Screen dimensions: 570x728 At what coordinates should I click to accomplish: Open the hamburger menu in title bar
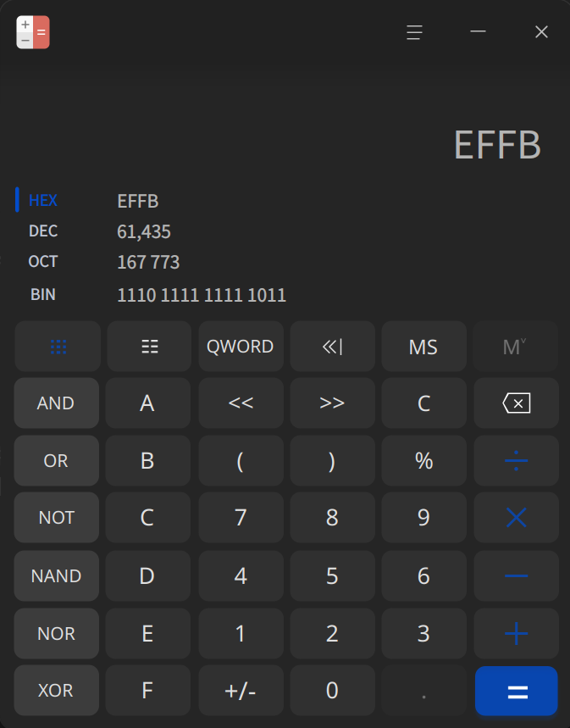414,32
